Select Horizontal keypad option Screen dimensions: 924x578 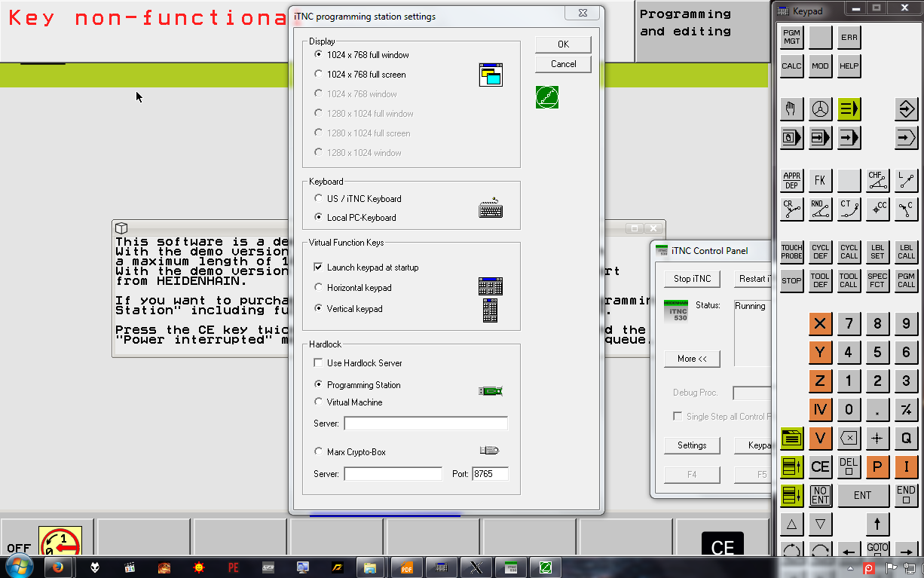pyautogui.click(x=352, y=288)
